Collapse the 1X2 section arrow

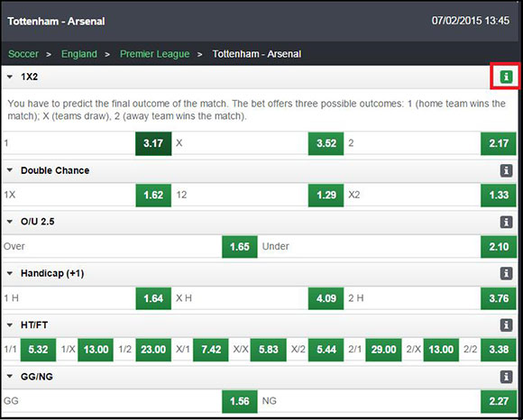[x=10, y=77]
